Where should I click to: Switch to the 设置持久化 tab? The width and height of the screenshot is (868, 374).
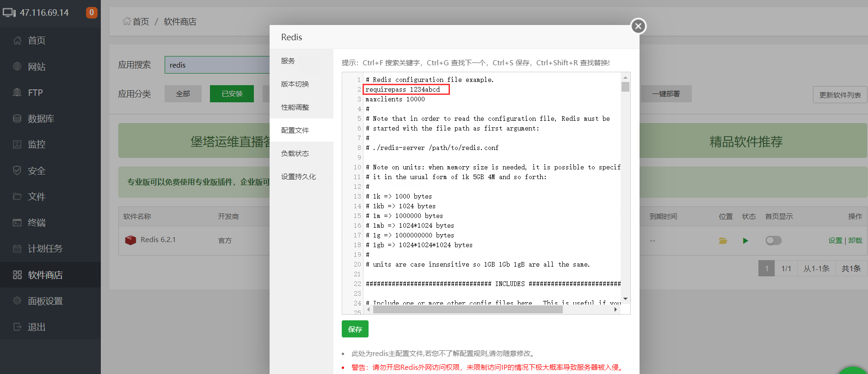[302, 176]
